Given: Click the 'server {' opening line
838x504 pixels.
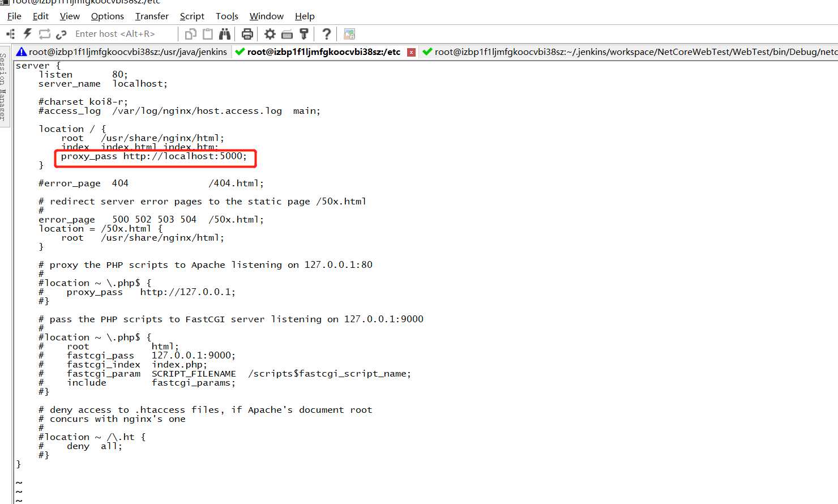Looking at the screenshot, I should 38,66.
